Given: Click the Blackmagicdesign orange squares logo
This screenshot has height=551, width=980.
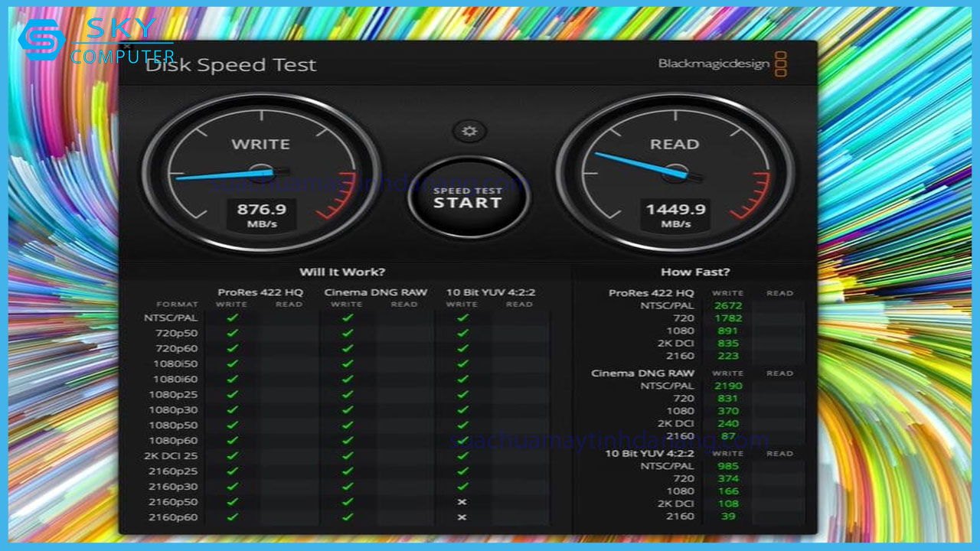Looking at the screenshot, I should pyautogui.click(x=780, y=64).
